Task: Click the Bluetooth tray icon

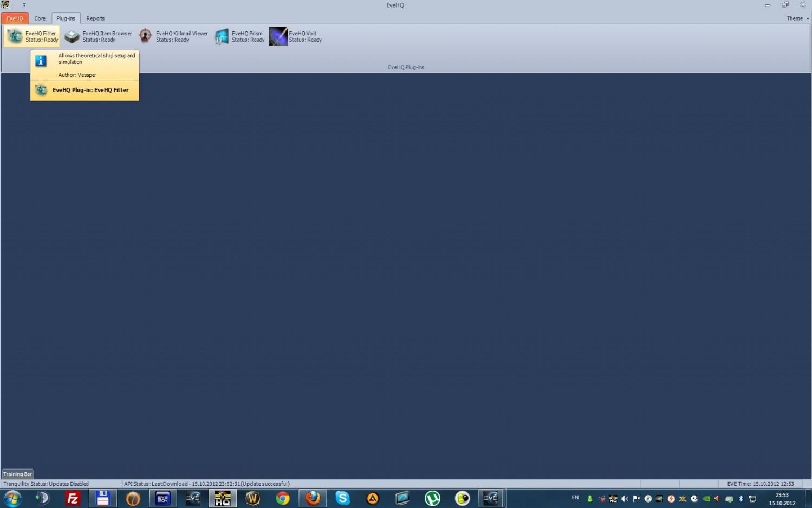Action: pos(741,499)
